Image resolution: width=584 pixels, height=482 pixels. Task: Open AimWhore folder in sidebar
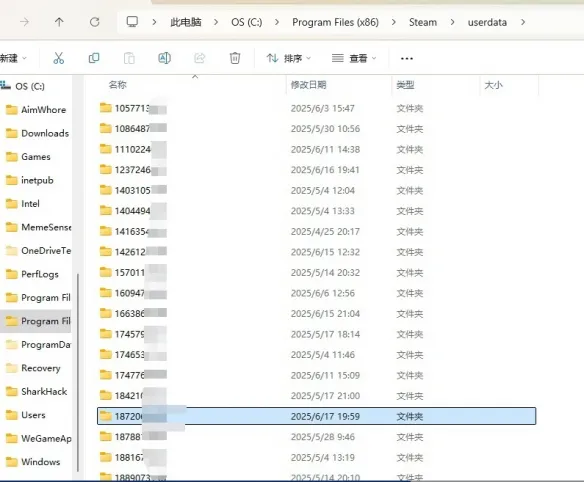[36, 110]
